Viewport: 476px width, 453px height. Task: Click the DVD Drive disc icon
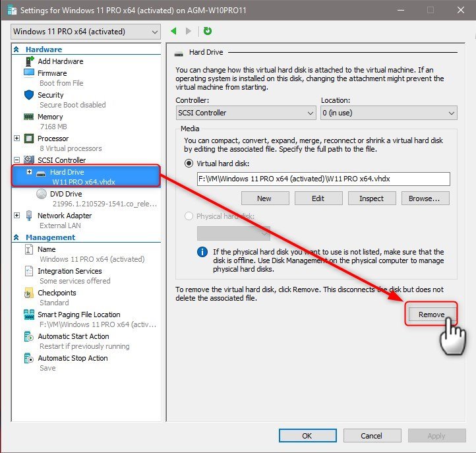pos(42,194)
